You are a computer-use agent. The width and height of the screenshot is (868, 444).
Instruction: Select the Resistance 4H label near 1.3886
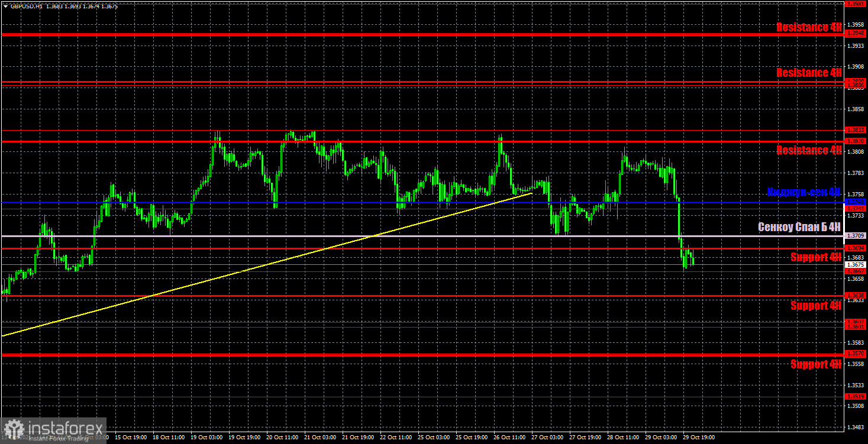[x=809, y=73]
